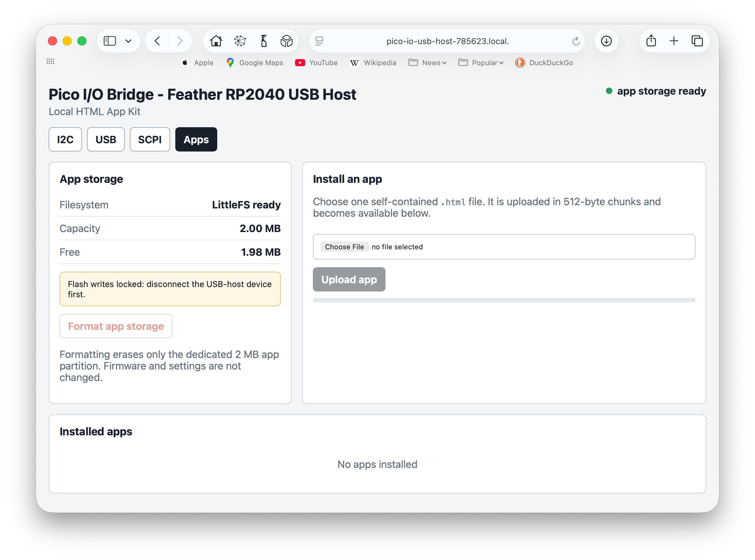The height and width of the screenshot is (560, 755).
Task: Click the 'no file selected' text
Action: (397, 247)
